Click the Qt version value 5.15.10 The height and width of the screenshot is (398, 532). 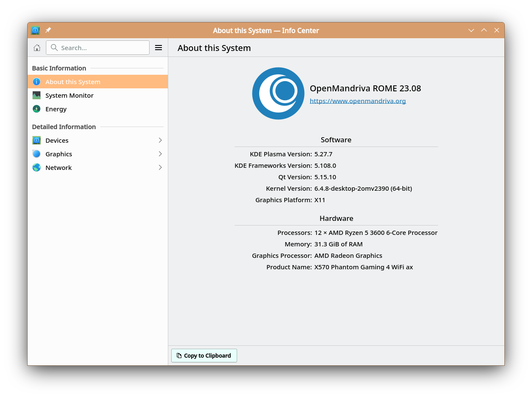(x=325, y=177)
